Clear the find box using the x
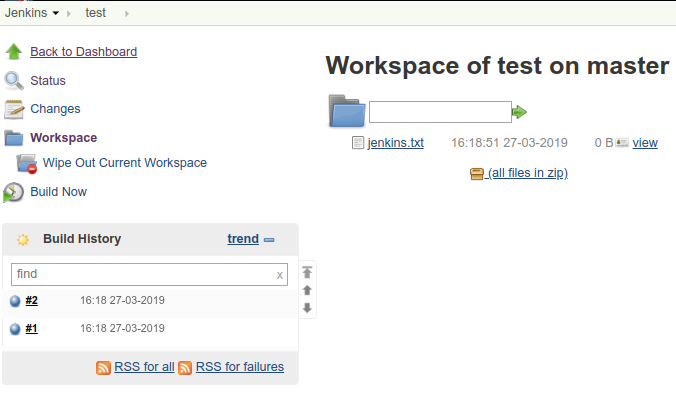The width and height of the screenshot is (676, 402). [280, 275]
